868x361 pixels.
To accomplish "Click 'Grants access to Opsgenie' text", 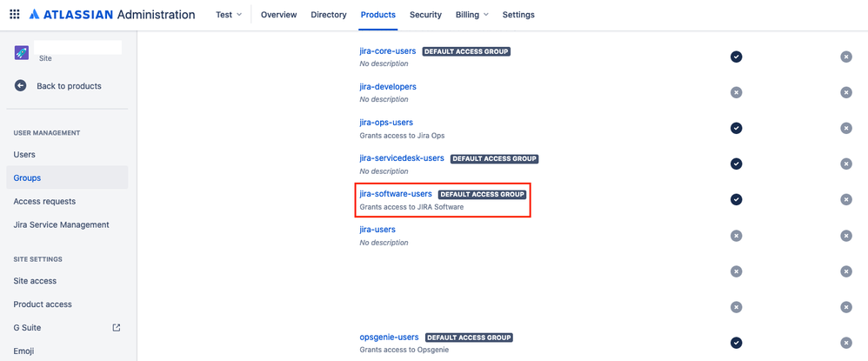I will pyautogui.click(x=404, y=350).
